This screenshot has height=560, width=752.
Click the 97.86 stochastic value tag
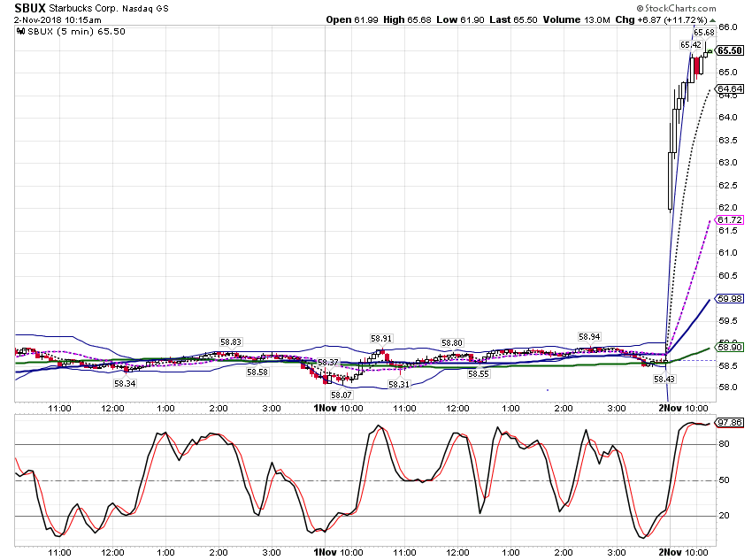pyautogui.click(x=730, y=423)
